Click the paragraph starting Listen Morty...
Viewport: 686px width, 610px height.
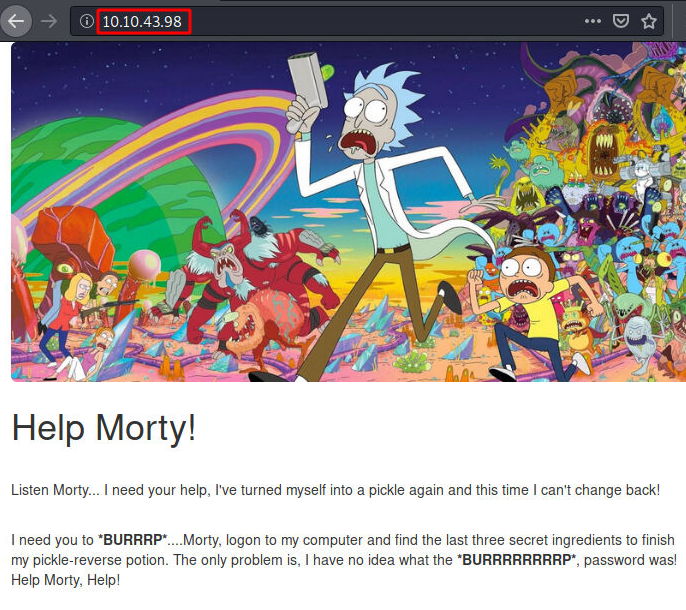click(336, 490)
